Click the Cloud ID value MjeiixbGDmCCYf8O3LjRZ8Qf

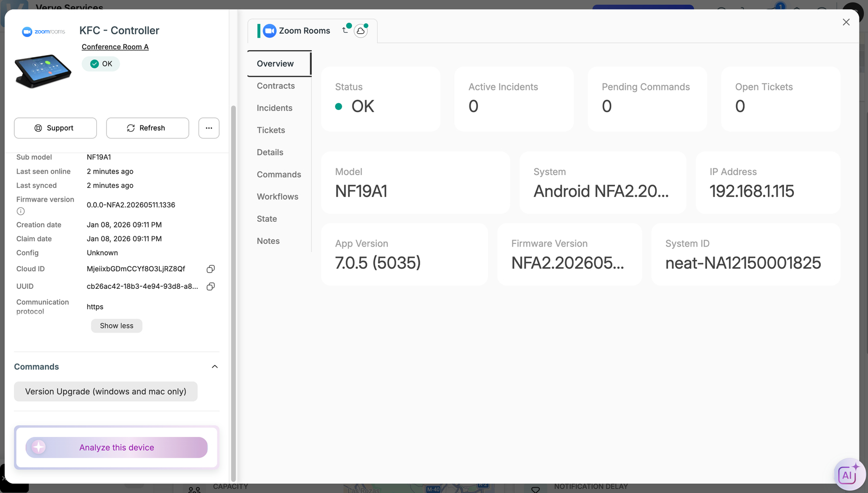tap(136, 269)
